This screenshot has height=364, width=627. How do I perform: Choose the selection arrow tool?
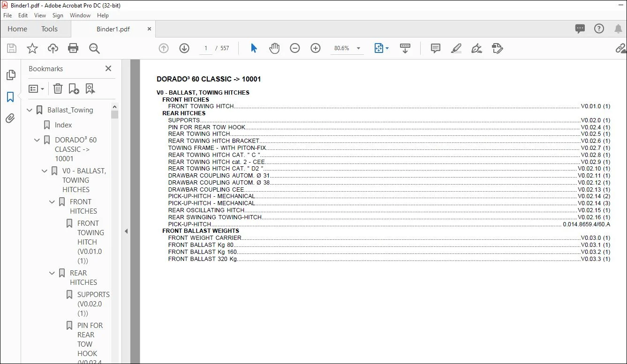(x=254, y=48)
